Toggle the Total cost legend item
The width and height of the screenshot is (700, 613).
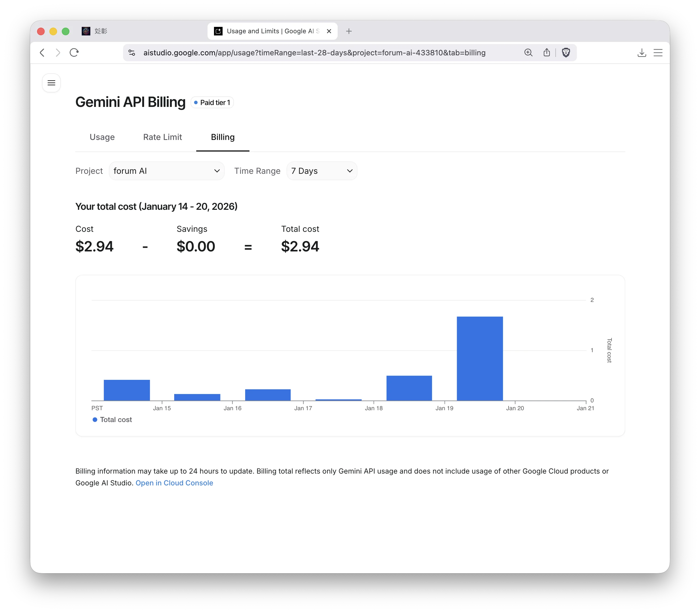tap(112, 420)
